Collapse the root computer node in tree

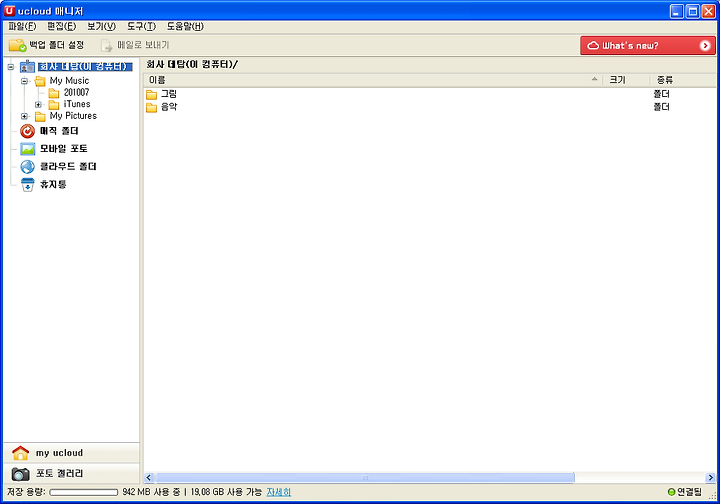pos(11,67)
